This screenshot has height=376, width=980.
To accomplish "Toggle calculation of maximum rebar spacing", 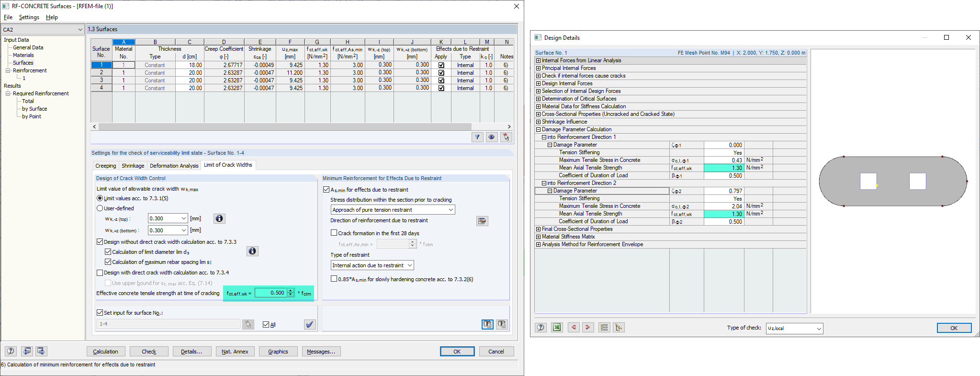I will [x=108, y=262].
